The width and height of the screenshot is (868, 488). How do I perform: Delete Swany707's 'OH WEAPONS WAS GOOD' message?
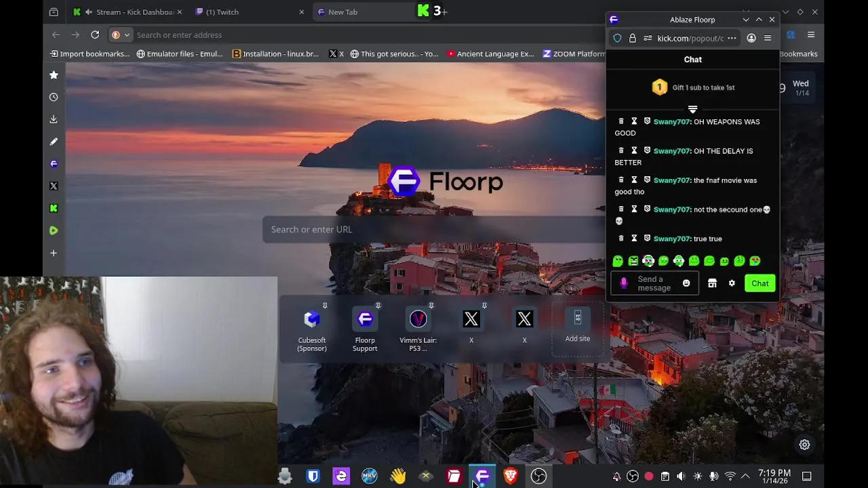[620, 121]
